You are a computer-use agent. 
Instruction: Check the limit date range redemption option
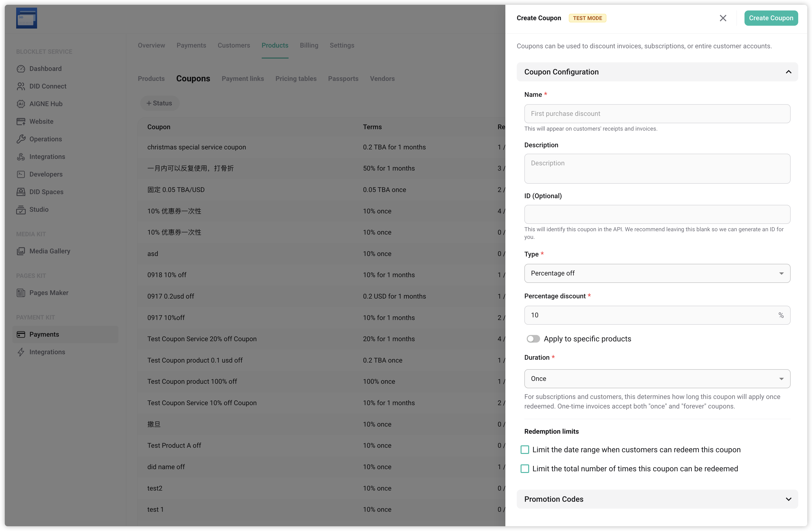(525, 450)
